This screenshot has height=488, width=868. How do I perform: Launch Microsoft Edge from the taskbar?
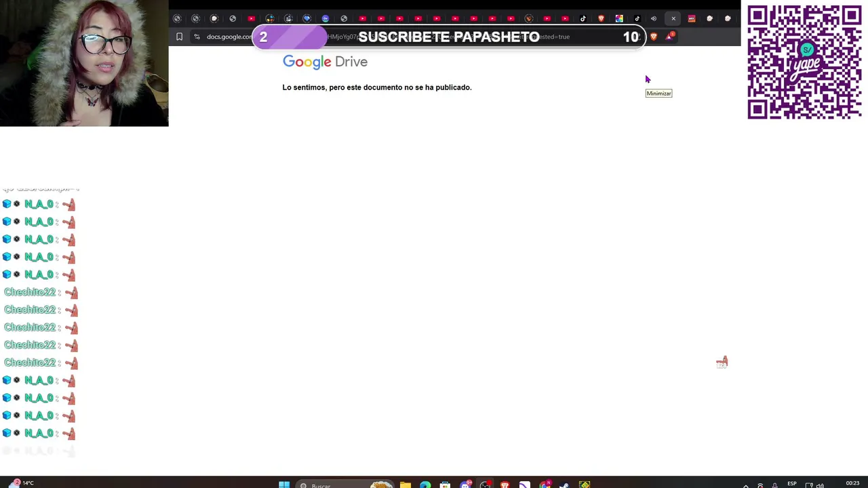[x=425, y=485]
